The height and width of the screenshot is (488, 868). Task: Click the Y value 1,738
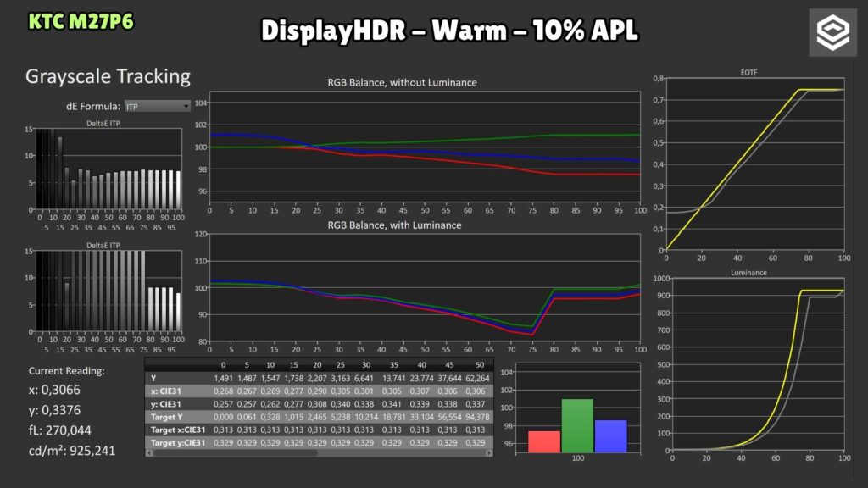[x=293, y=379]
